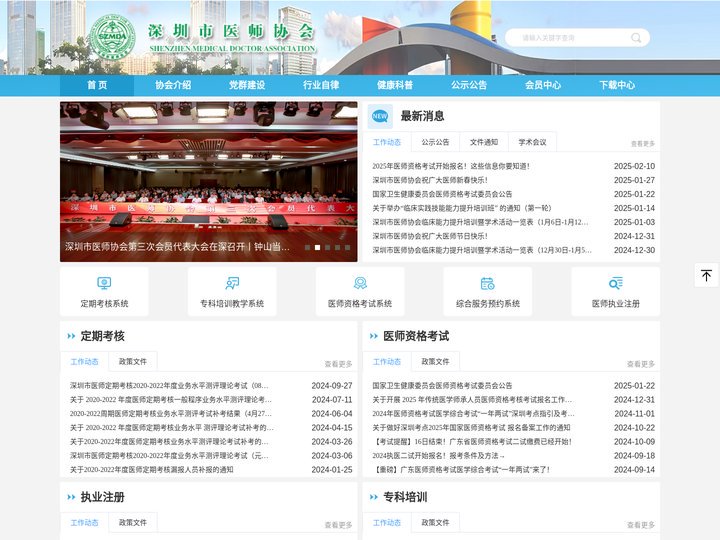Click the date 2025-02-10

tap(634, 166)
